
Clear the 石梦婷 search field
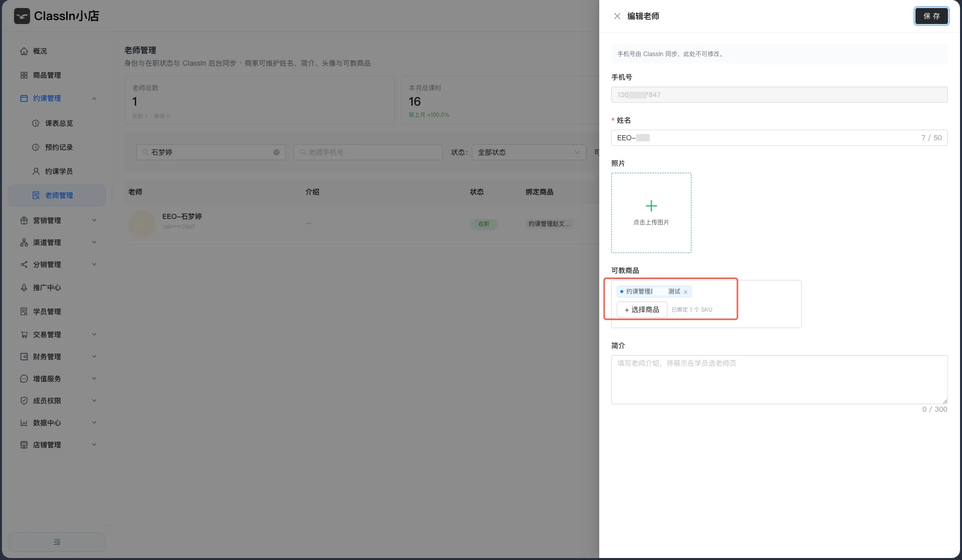pyautogui.click(x=277, y=152)
